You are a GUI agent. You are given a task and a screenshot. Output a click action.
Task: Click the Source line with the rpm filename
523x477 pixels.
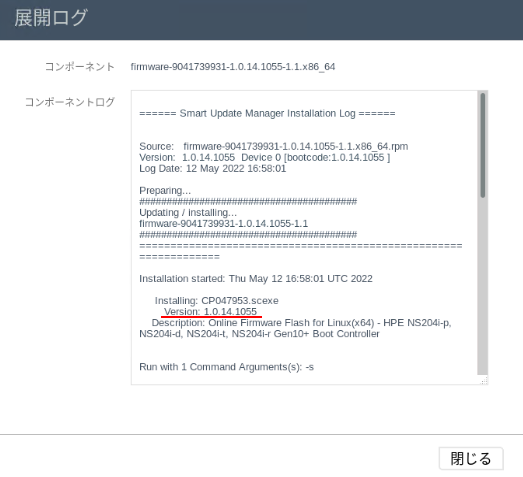(x=274, y=146)
